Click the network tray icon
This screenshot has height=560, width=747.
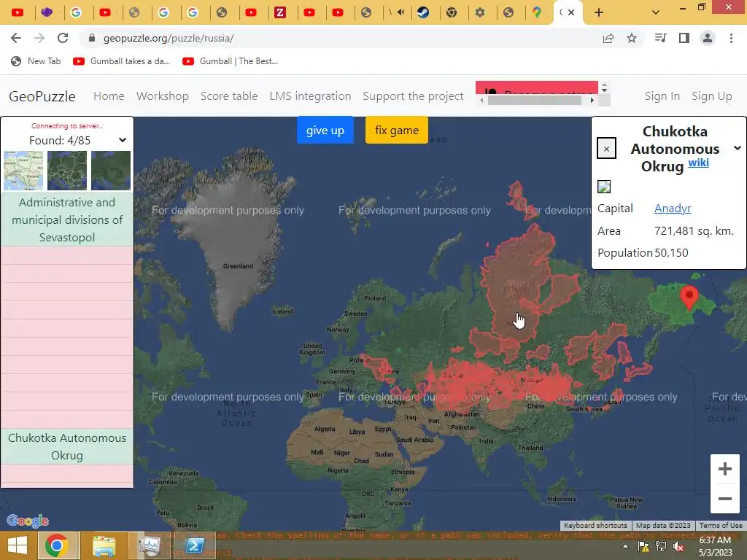(x=661, y=547)
